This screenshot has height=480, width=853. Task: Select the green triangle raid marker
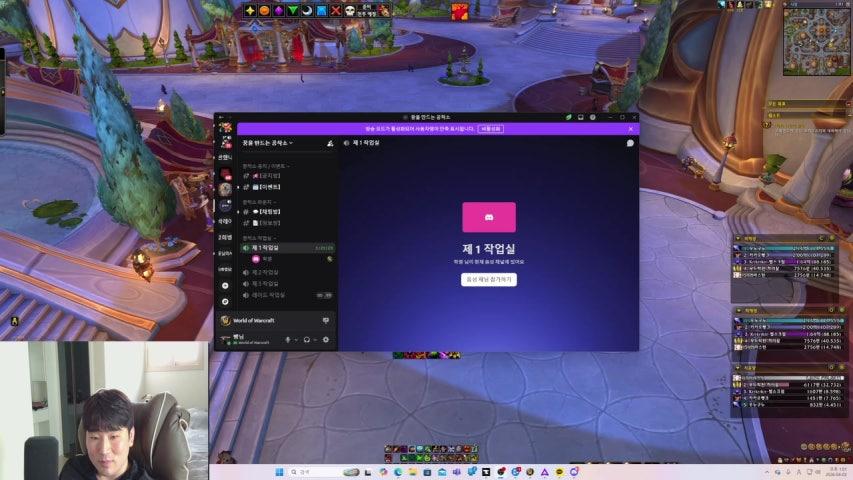coord(293,10)
